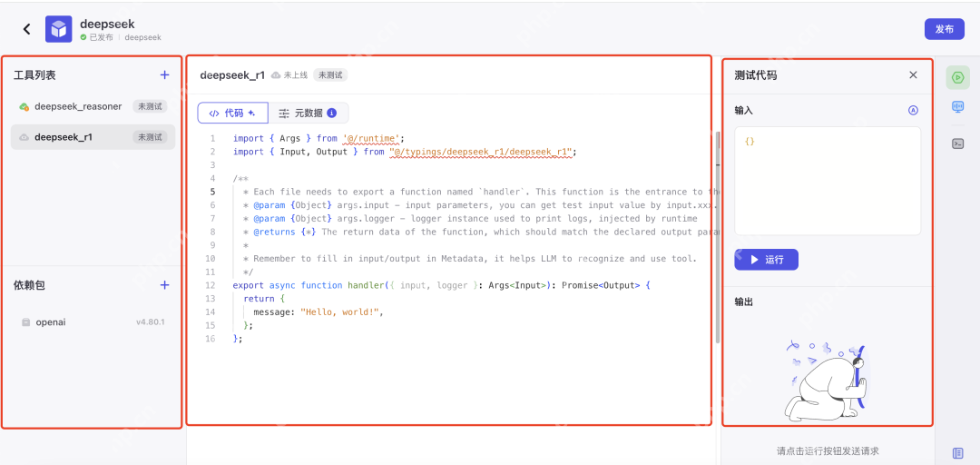Add a new dependency in 依赖包
Viewport: 980px width, 465px height.
164,285
